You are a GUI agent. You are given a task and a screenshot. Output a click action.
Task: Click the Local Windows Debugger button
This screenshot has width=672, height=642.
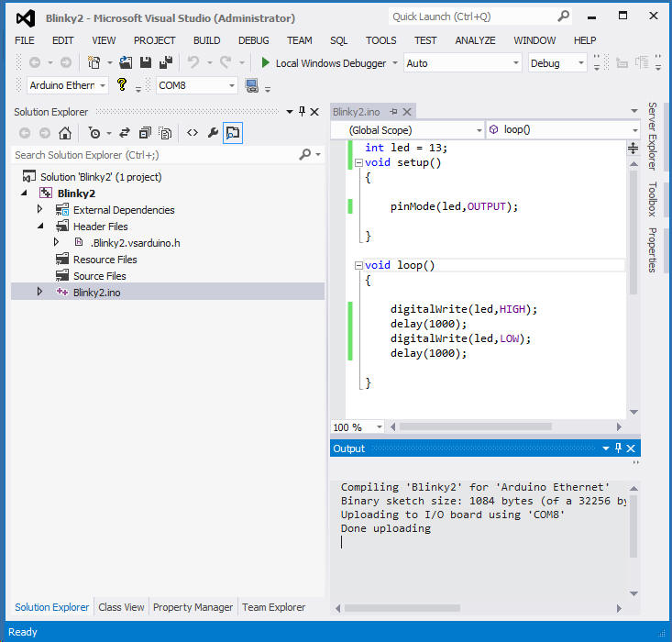tap(330, 63)
